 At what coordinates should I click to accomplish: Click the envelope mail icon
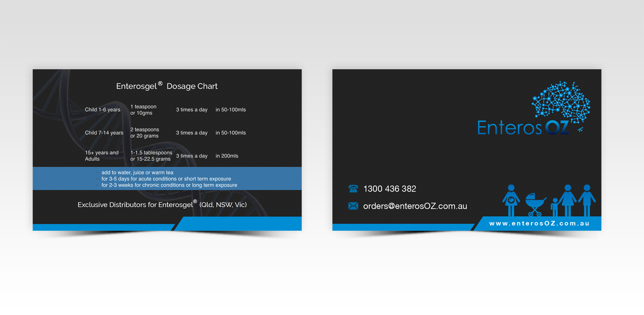(352, 206)
